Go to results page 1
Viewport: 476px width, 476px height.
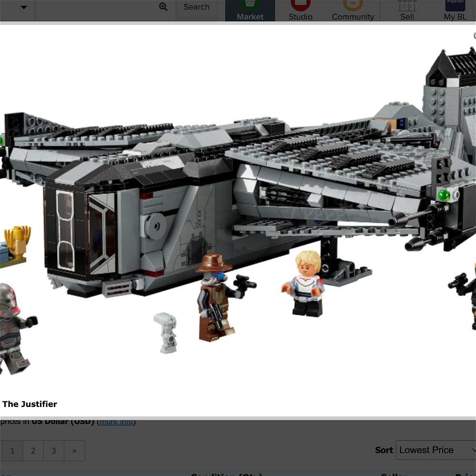12,451
